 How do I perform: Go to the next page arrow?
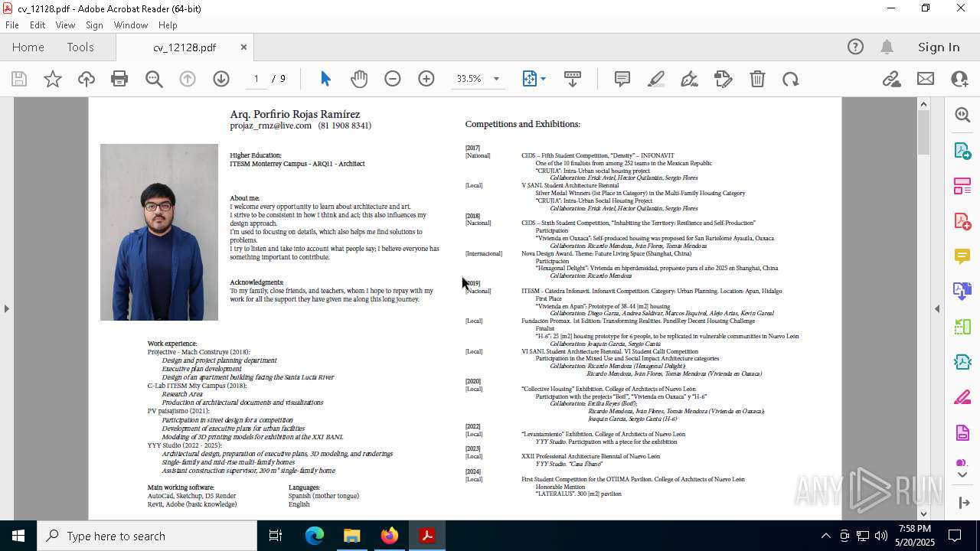221,79
